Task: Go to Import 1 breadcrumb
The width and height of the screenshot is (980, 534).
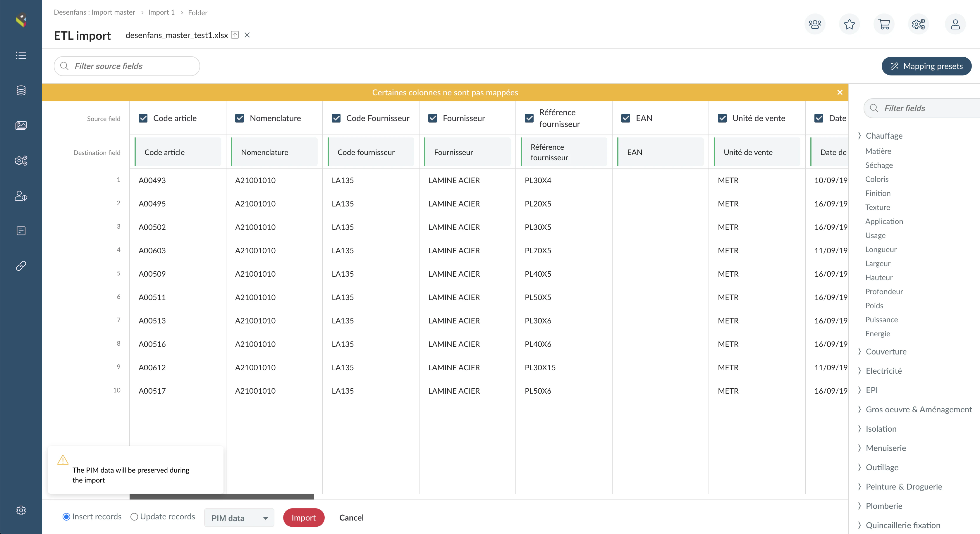Action: pyautogui.click(x=161, y=12)
